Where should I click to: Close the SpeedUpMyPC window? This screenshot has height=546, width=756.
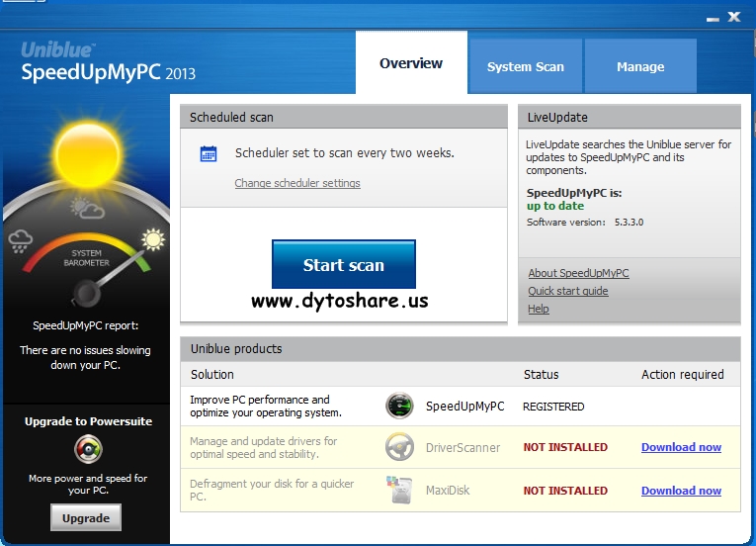tap(734, 18)
